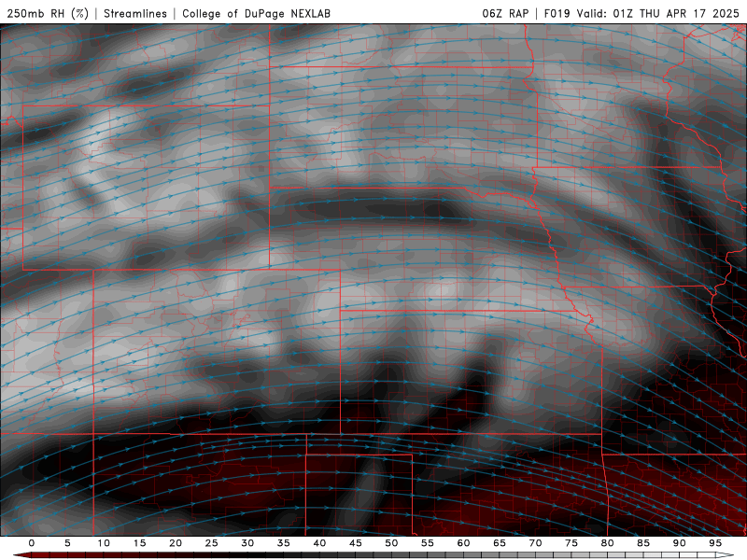Select the '45' value on the color scale

click(356, 543)
